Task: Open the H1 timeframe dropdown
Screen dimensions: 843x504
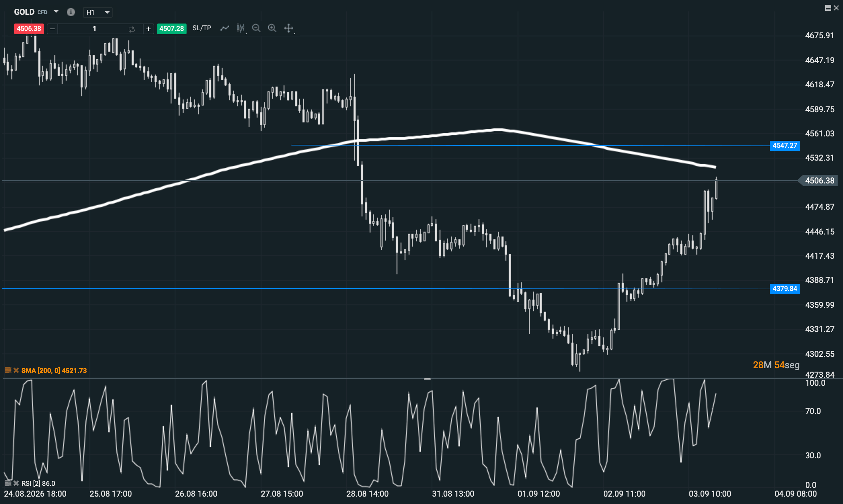Action: pos(98,12)
